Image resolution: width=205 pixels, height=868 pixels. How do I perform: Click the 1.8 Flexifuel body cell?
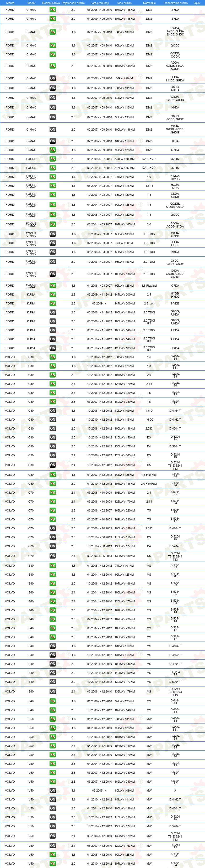point(149,285)
